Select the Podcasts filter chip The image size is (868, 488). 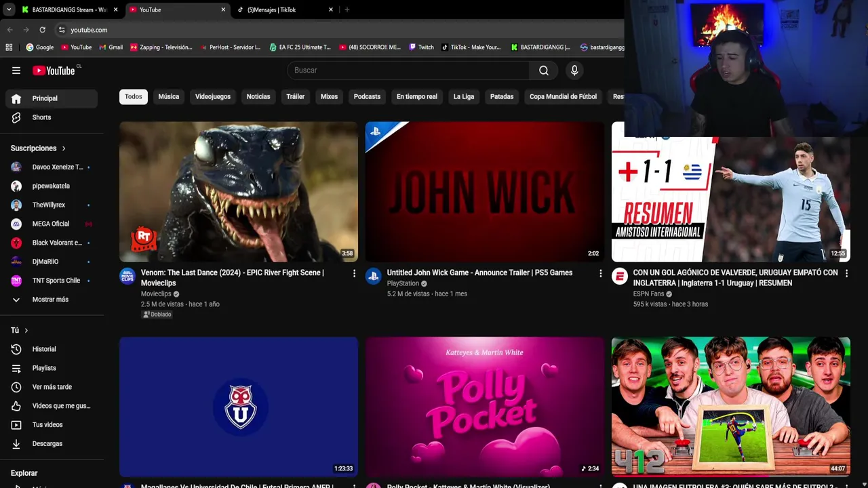tap(367, 97)
